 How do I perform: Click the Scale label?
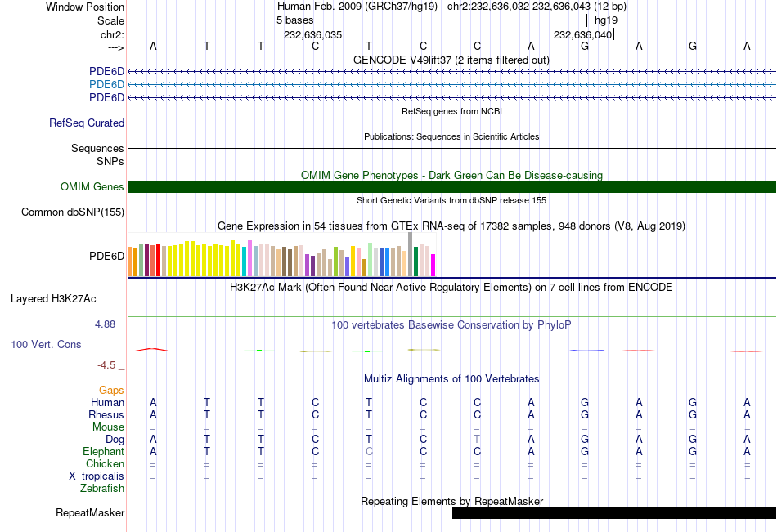coord(110,20)
